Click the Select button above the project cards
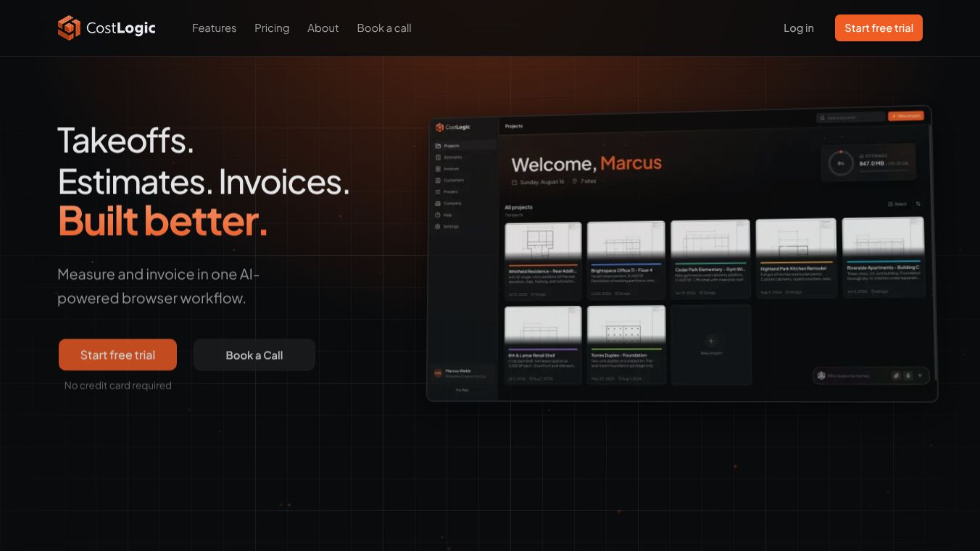Screen dimensions: 980x551 point(897,204)
